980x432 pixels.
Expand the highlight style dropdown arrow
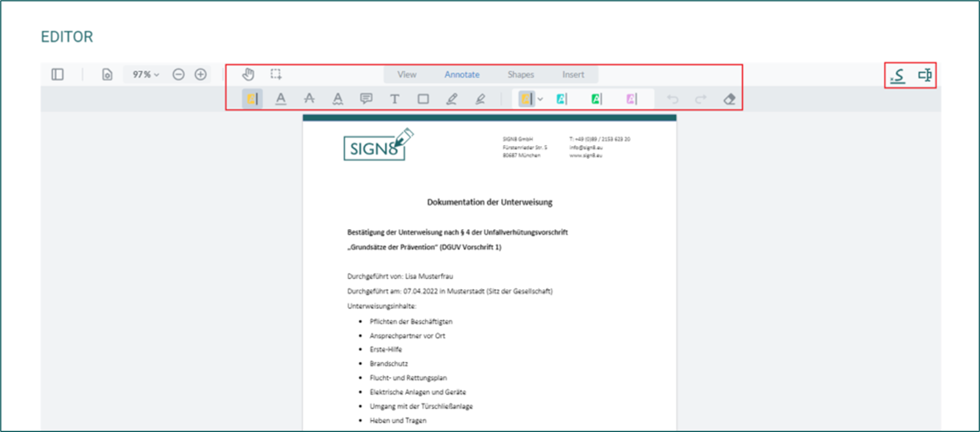[x=540, y=99]
